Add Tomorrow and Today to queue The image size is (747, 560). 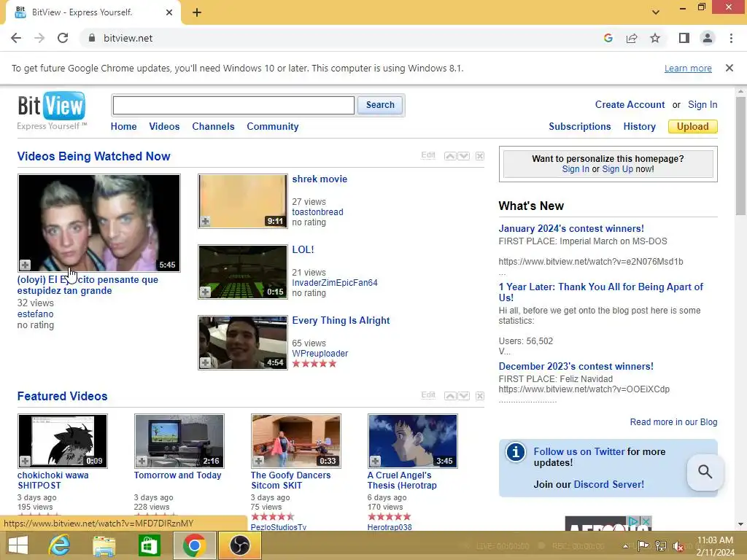[142, 461]
